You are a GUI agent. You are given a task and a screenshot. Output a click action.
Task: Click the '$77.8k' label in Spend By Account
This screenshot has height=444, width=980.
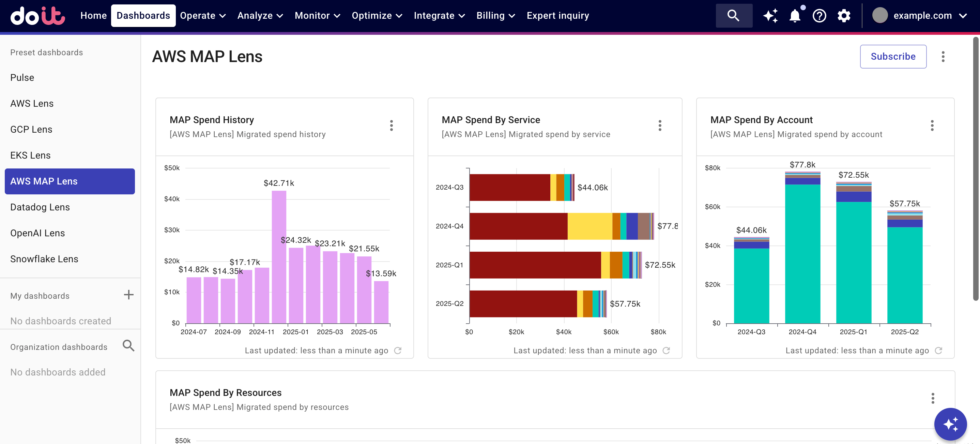(802, 164)
